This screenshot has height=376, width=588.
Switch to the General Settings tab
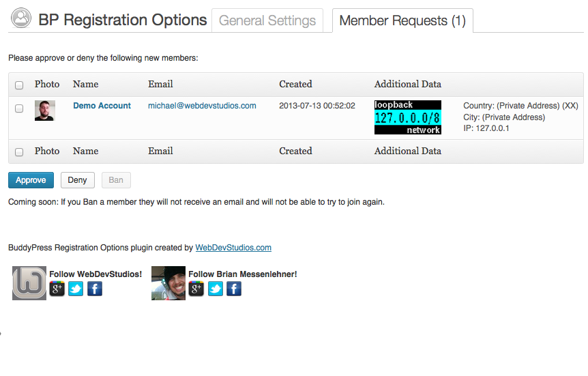[x=267, y=20]
